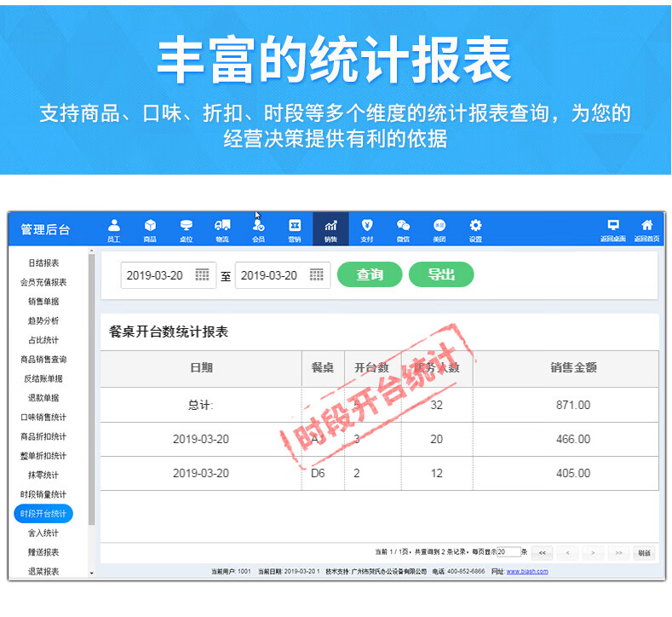Screen dimensions: 672x617
Task: Click the sidebar vertical scrollbar thumb
Action: click(x=91, y=389)
